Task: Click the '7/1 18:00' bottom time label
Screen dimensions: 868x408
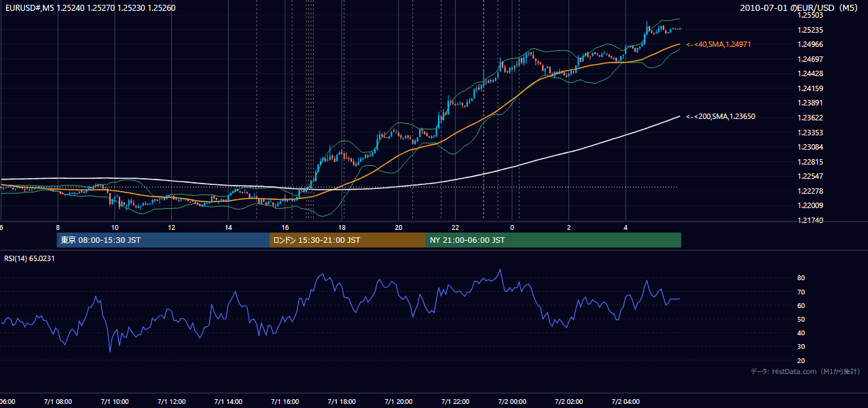Action: [342, 402]
